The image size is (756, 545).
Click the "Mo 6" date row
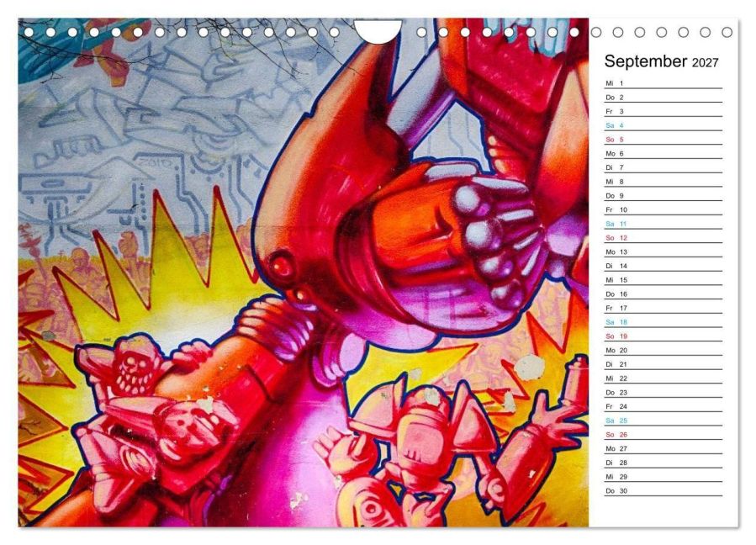pos(663,153)
